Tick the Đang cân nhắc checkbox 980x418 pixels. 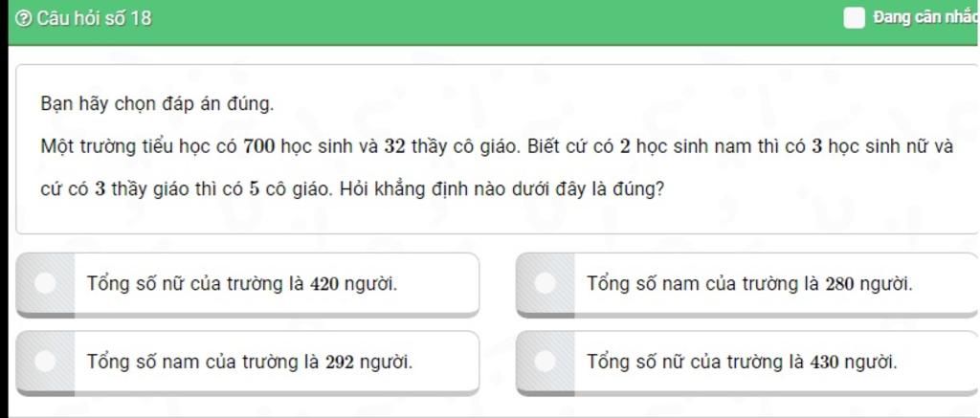coord(854,18)
